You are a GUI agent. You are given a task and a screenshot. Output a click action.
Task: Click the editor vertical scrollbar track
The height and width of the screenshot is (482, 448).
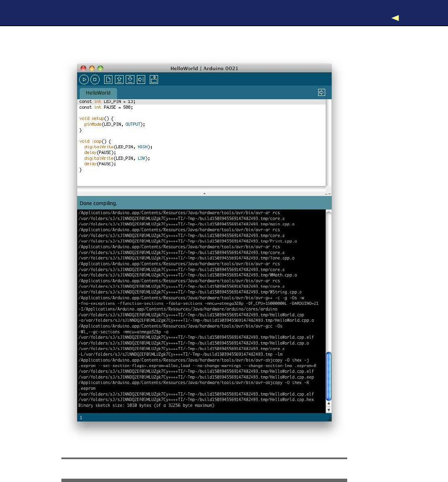(329, 142)
